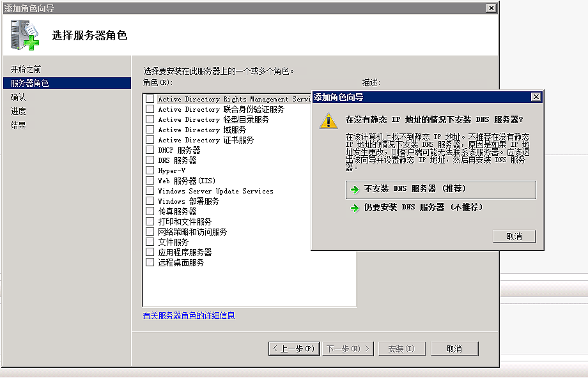Screen dimensions: 588x378
Task: Check the Hyper-V role checkbox
Action: [150, 170]
